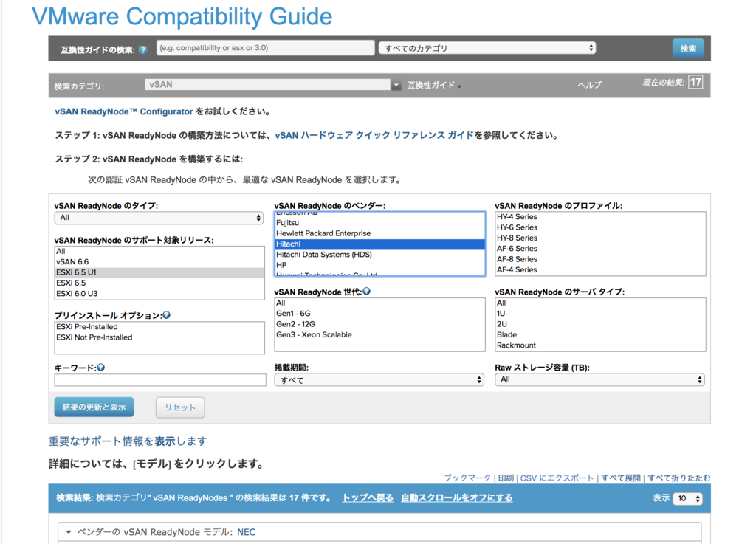Select Blade server type
This screenshot has width=756, height=544.
600,335
